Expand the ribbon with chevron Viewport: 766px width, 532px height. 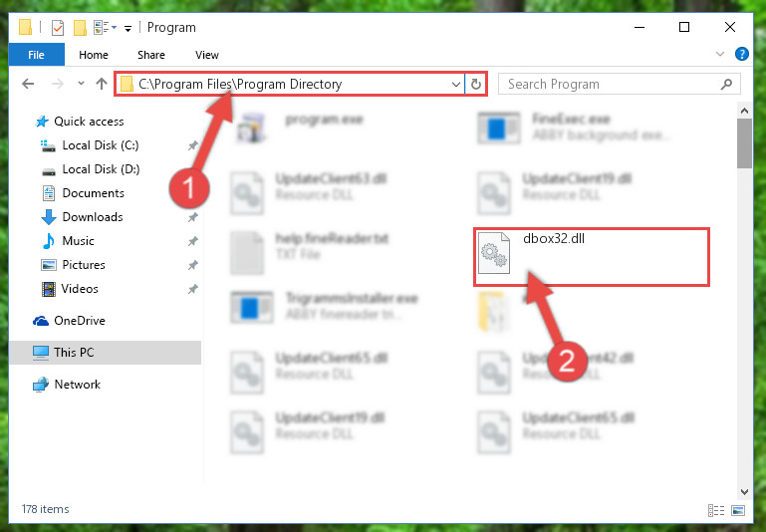(719, 54)
